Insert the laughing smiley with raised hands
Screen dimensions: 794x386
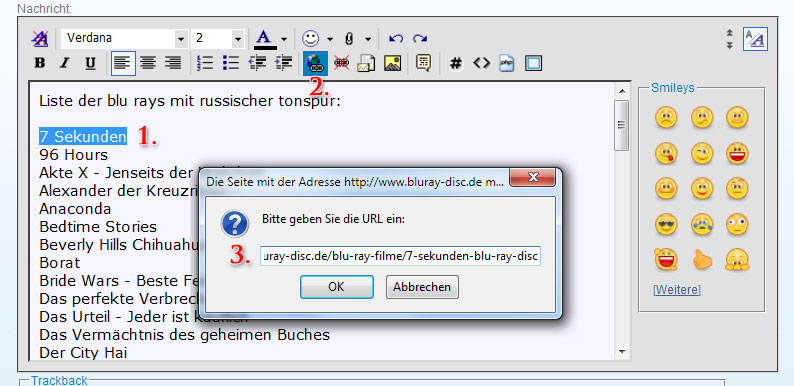pos(666,259)
